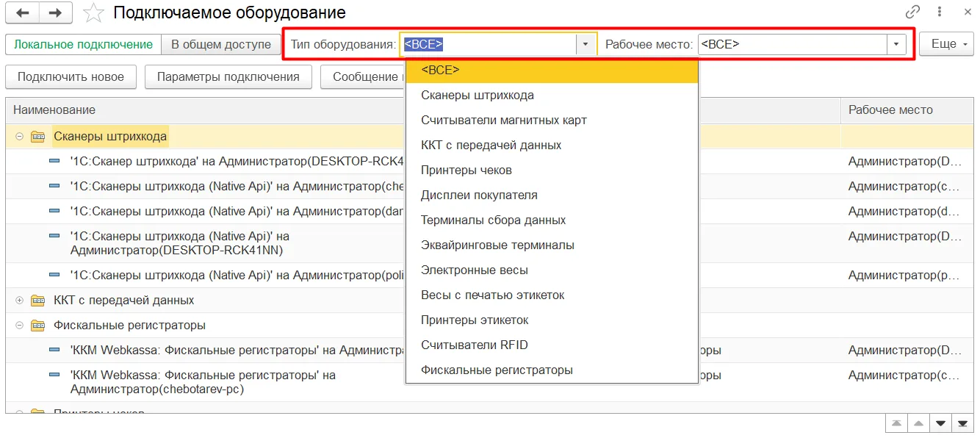Choose Электронные весы option
This screenshot has width=980, height=438.
(x=552, y=270)
